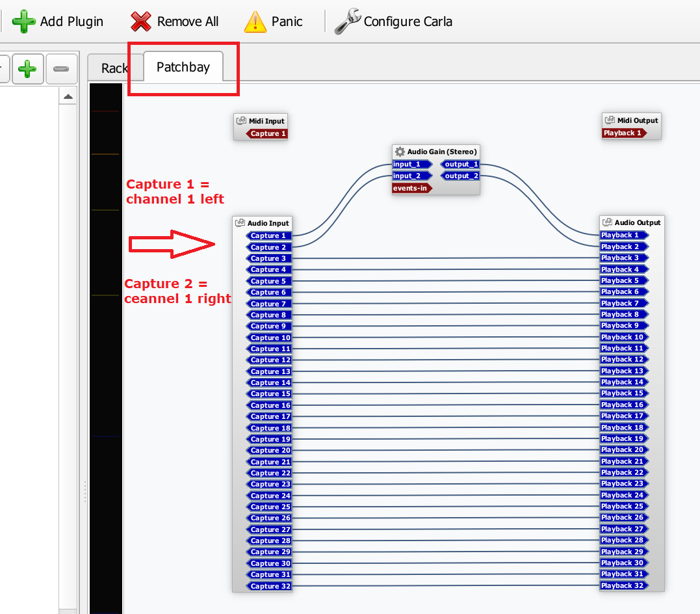This screenshot has width=700, height=614.
Task: Click the Midi Input node icon
Action: [x=241, y=121]
